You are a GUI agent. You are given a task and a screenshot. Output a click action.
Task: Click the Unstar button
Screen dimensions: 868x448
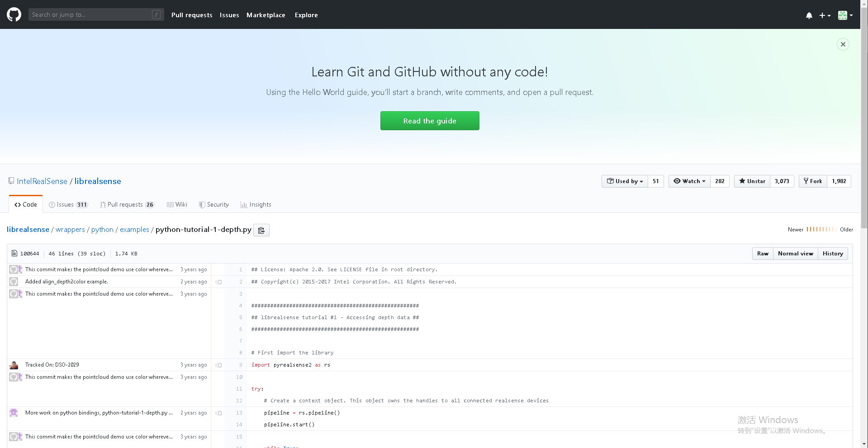click(752, 181)
